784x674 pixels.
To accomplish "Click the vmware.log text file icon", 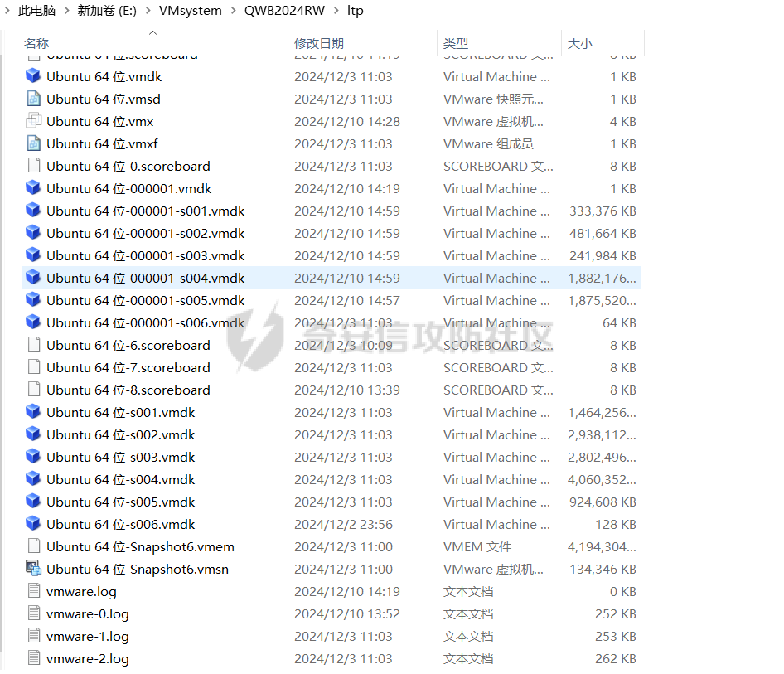I will [33, 591].
